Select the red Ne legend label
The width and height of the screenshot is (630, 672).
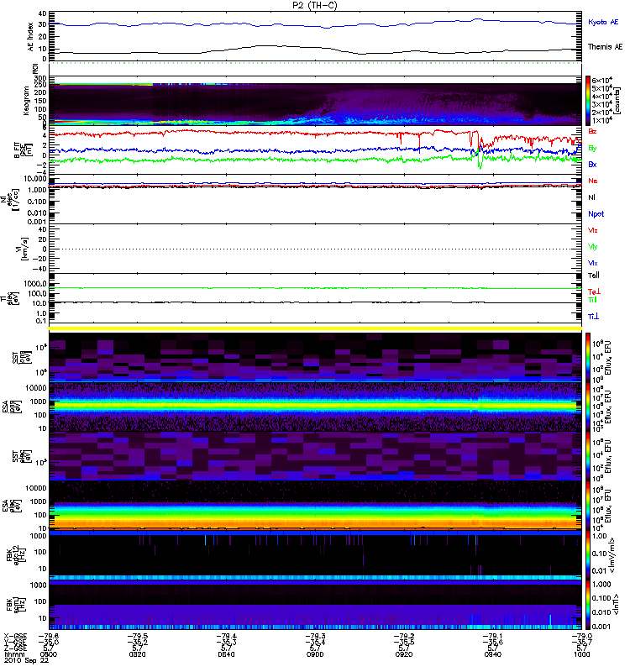(x=593, y=181)
